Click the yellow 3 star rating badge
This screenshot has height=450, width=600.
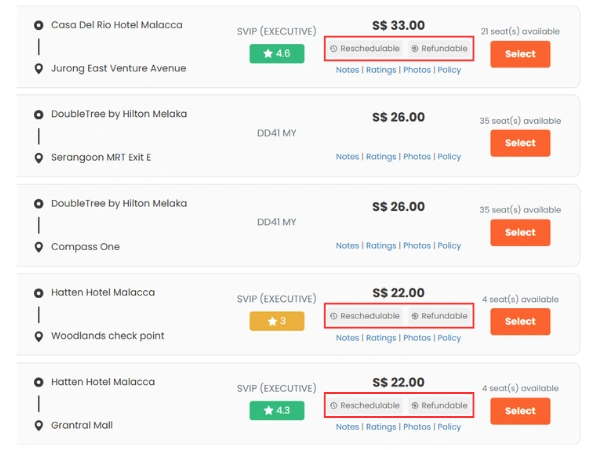pos(277,321)
